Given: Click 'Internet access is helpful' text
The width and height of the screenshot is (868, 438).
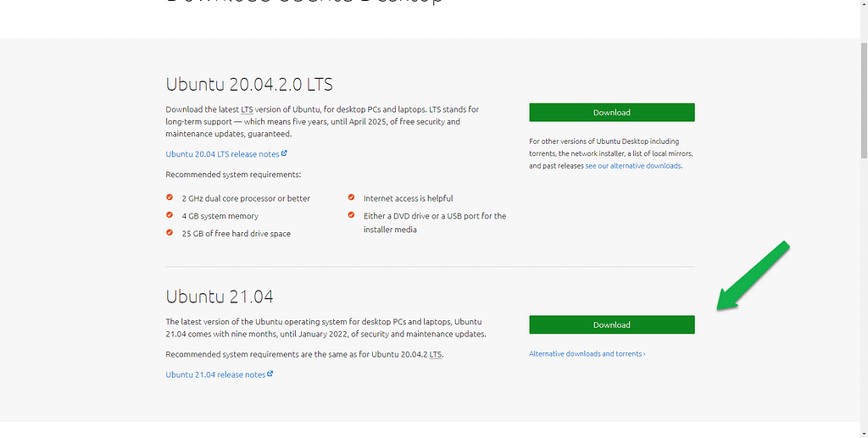Looking at the screenshot, I should click(408, 198).
